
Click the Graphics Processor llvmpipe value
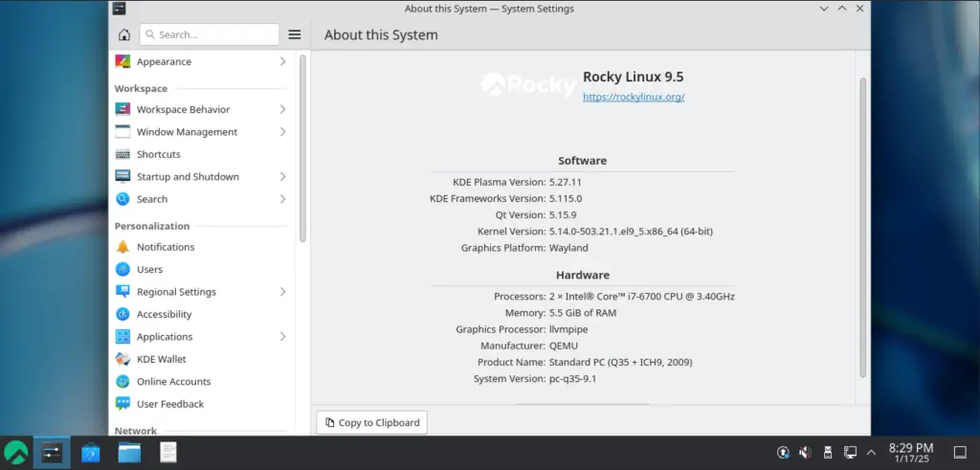tap(568, 329)
